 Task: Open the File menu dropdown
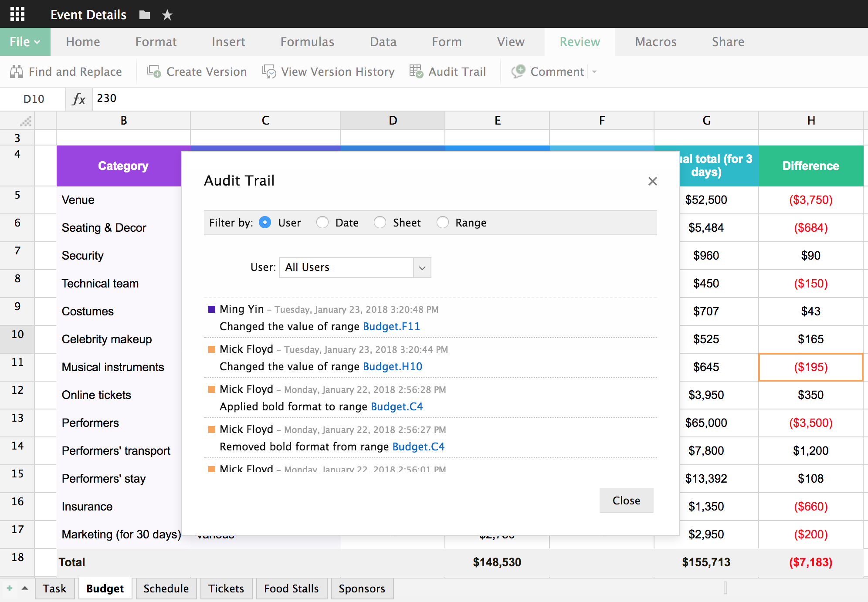pos(25,42)
